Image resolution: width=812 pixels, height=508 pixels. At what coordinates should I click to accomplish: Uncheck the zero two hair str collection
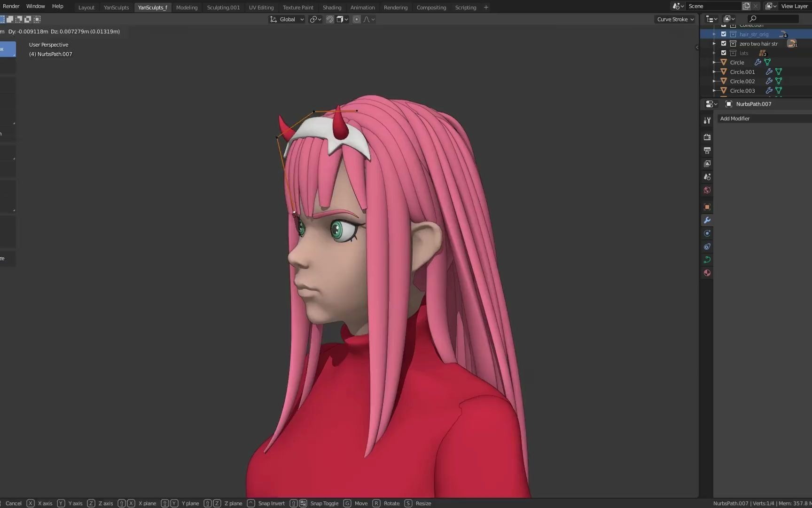[x=724, y=43]
